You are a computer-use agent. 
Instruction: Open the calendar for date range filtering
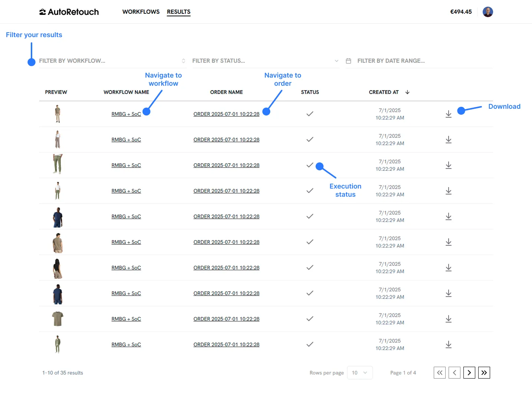(x=348, y=60)
